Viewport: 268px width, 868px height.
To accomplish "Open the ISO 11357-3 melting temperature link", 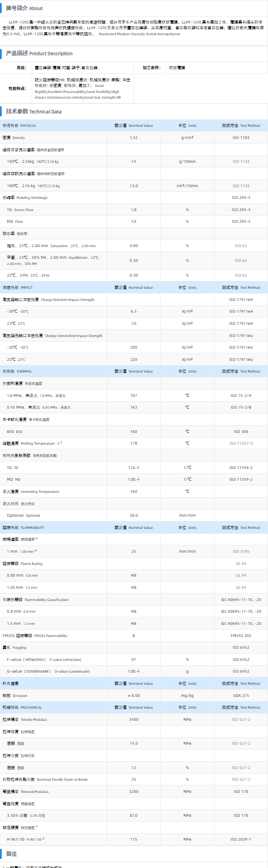I will [241, 443].
